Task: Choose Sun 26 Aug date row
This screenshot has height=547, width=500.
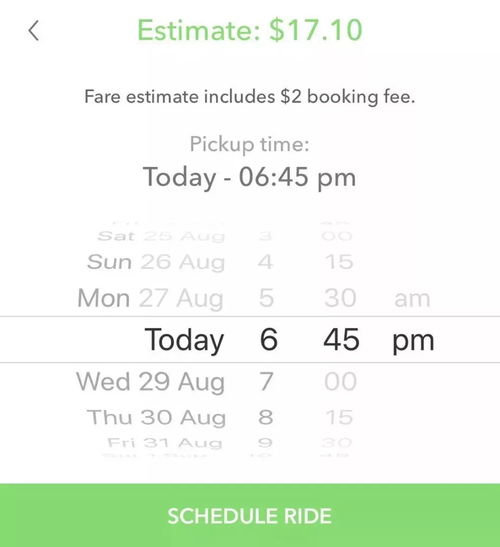Action: [156, 262]
